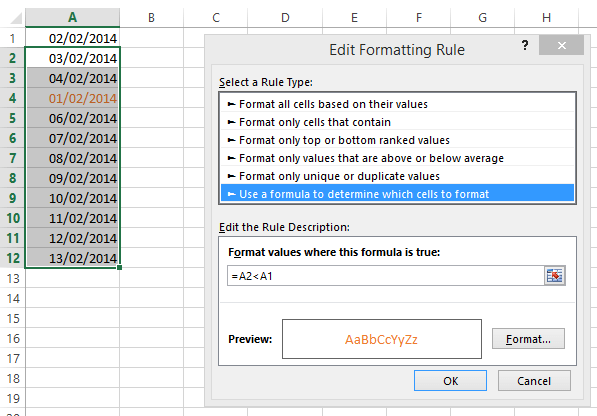Click orange cell 01/02/2014
Screen dimensions: 597x416
coord(72,98)
